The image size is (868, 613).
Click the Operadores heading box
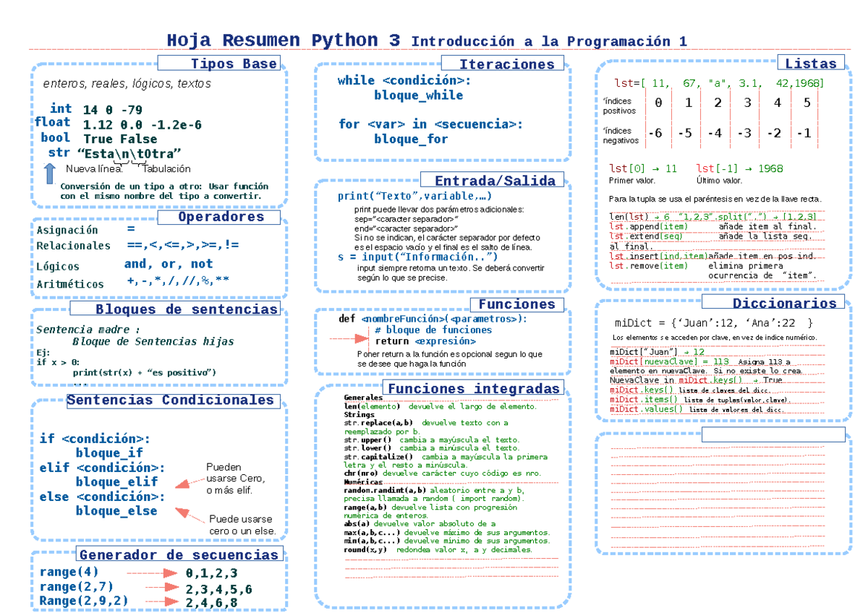(221, 217)
